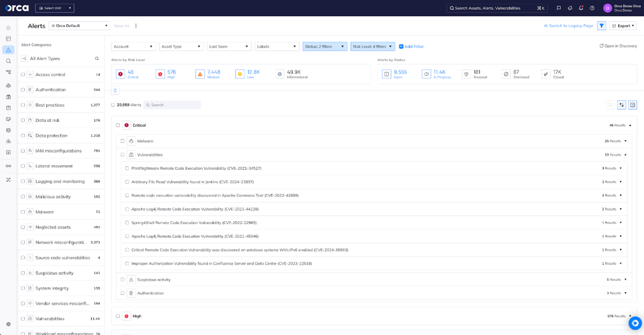Screen dimensions: 644x335
Task: Open the Asset Type filter dropdown
Action: pos(181,46)
